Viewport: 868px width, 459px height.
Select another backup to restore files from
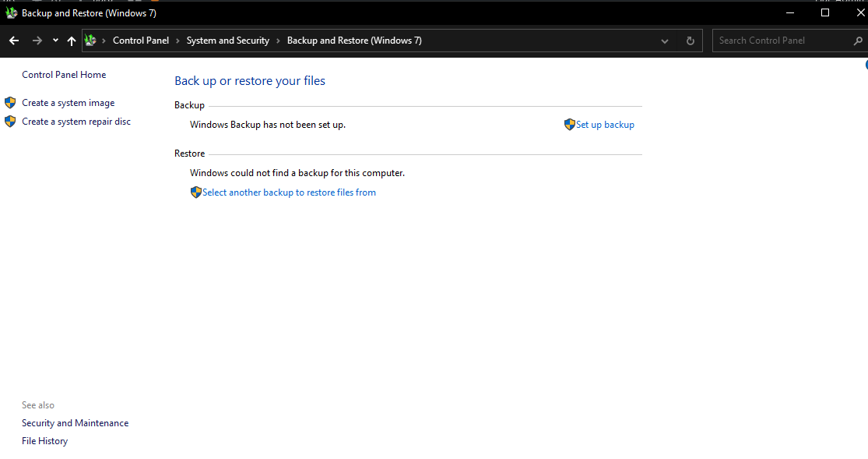(x=289, y=192)
